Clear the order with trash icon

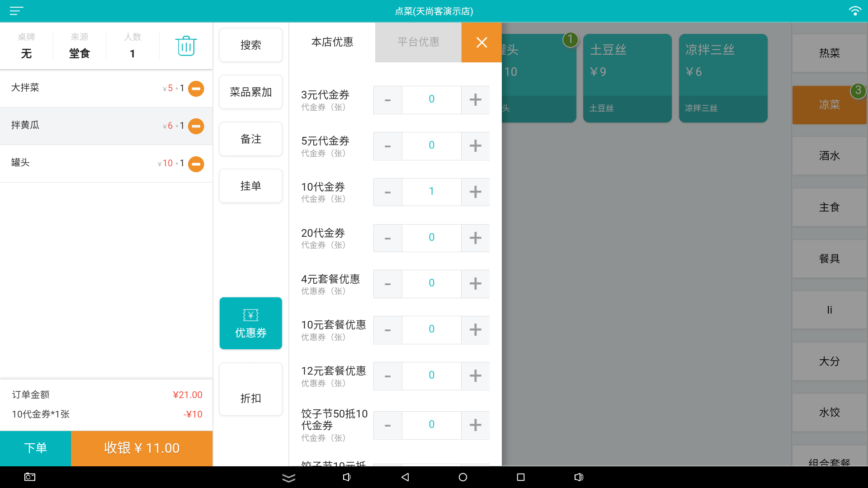[186, 46]
